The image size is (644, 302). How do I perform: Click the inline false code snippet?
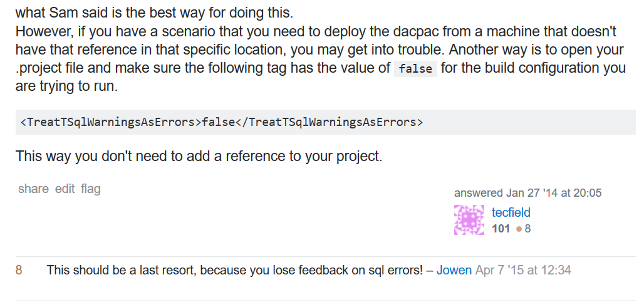(x=415, y=69)
